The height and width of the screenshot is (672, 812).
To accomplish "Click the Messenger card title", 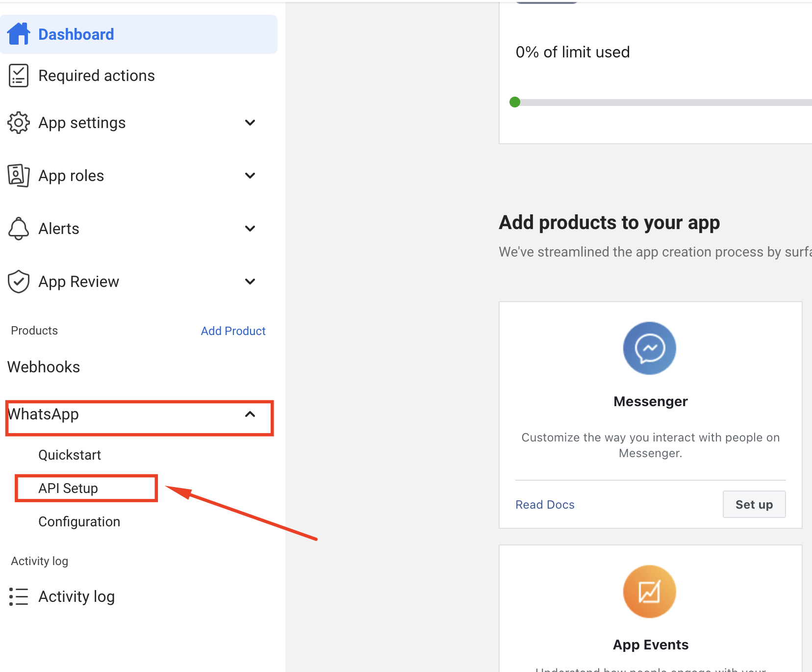I will [650, 401].
